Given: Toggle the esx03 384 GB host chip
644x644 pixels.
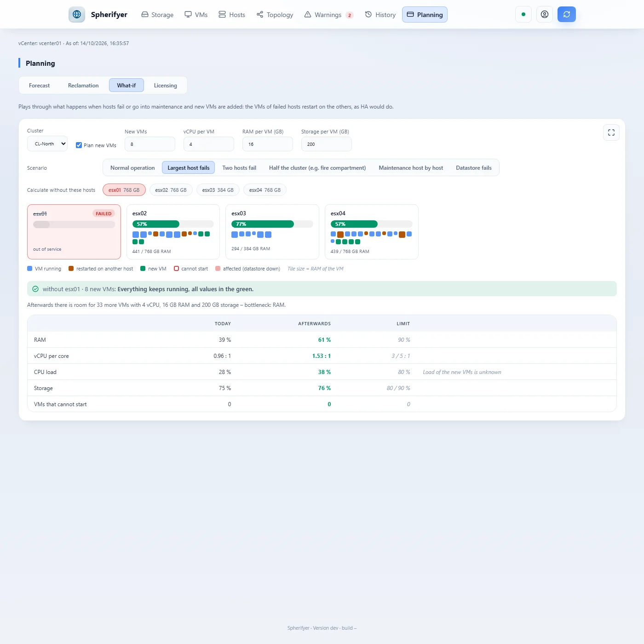Looking at the screenshot, I should pos(218,190).
